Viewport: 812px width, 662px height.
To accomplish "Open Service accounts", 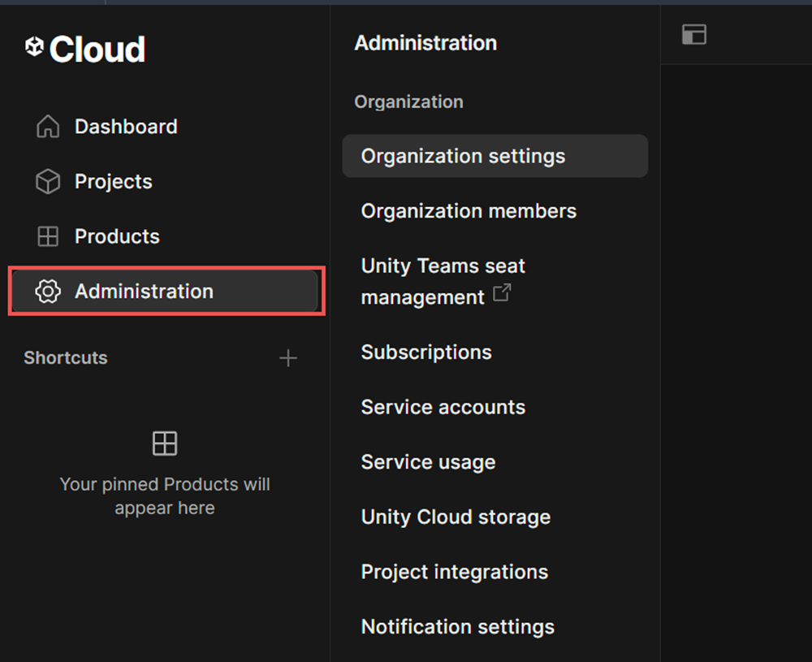I will pyautogui.click(x=443, y=407).
